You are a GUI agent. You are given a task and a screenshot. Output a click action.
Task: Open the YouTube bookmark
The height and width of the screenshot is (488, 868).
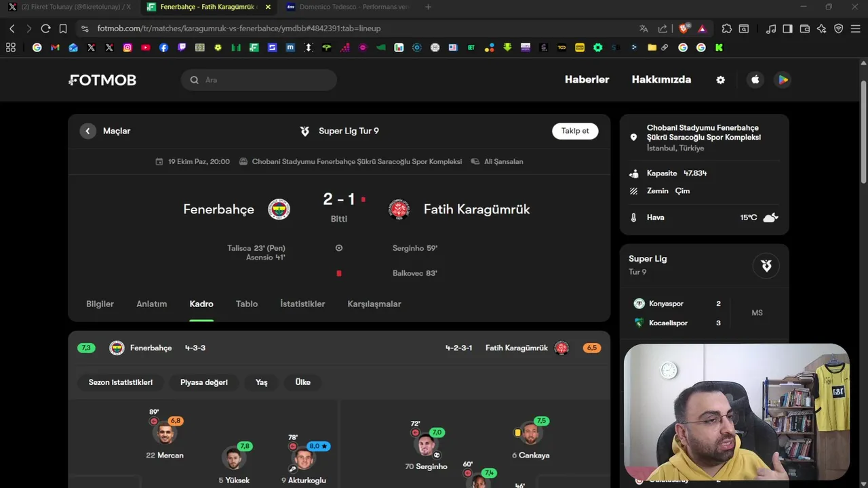pos(146,47)
